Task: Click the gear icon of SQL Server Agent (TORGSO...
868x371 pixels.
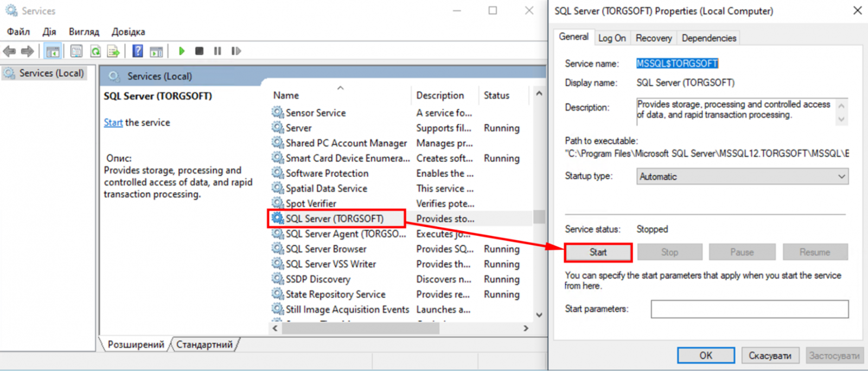Action: (x=278, y=233)
